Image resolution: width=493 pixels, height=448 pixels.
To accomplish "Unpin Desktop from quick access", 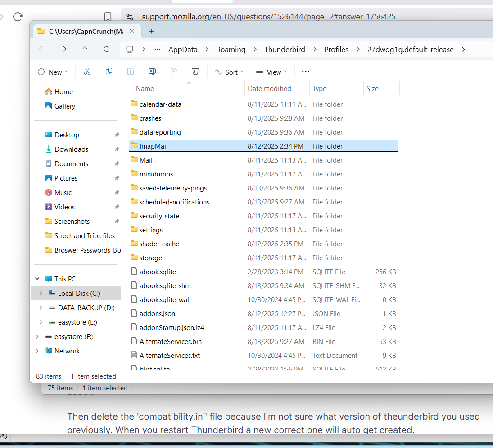I will click(117, 135).
